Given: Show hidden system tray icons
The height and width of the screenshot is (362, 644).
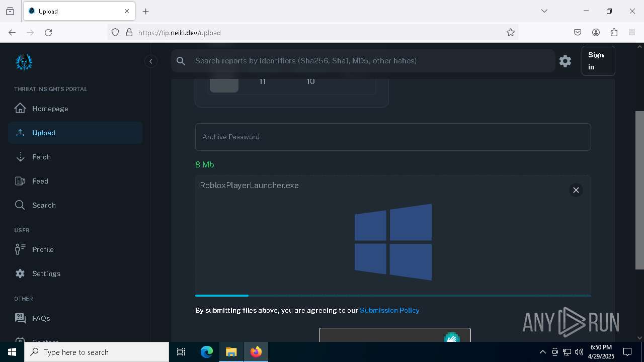Looking at the screenshot, I should [542, 352].
